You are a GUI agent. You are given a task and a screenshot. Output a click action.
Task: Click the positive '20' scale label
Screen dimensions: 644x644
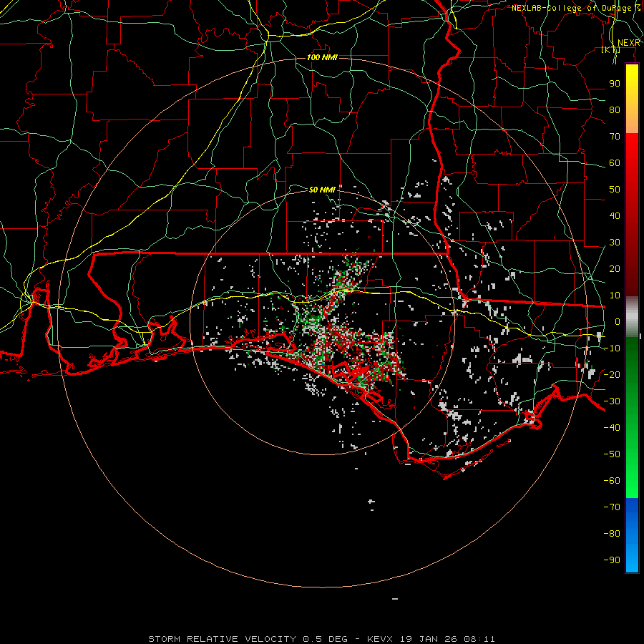615,269
